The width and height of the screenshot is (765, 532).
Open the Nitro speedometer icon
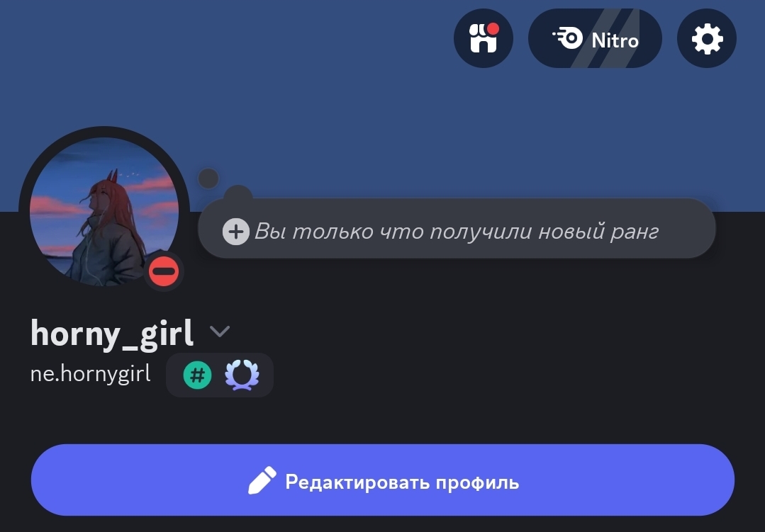coord(568,38)
